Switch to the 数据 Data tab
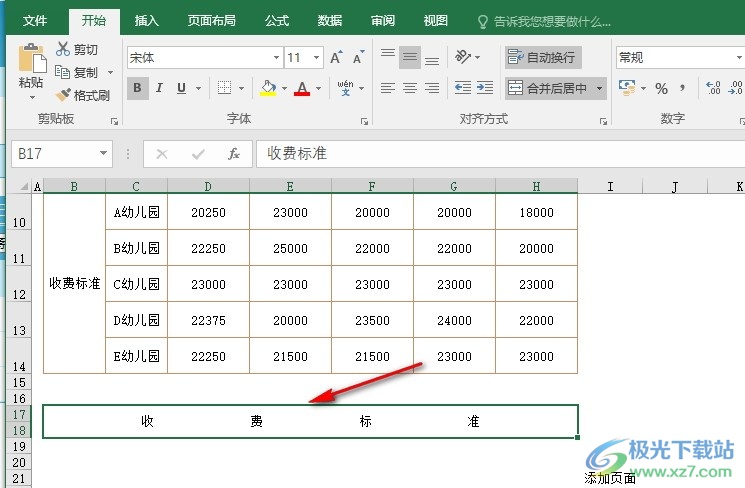The width and height of the screenshot is (745, 488). coord(330,21)
